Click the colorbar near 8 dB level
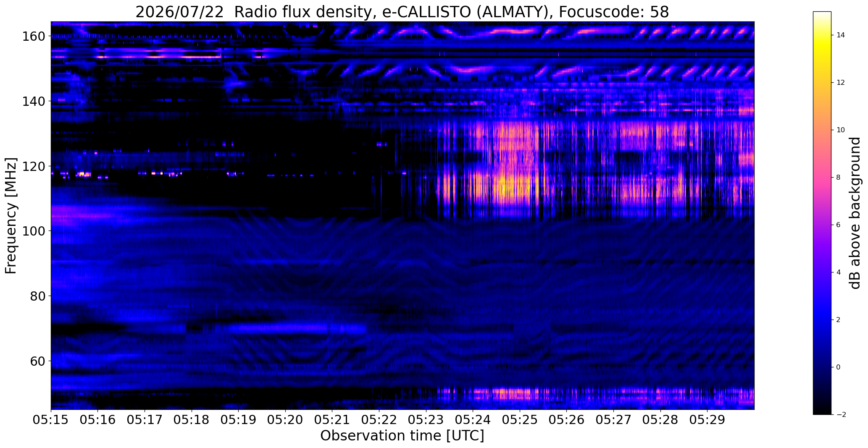 [822, 177]
